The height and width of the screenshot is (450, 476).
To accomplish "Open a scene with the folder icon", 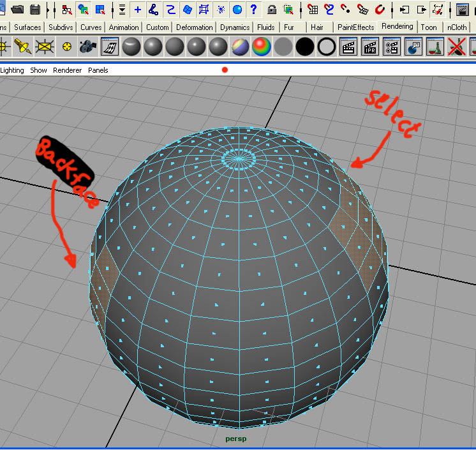I will pos(17,10).
